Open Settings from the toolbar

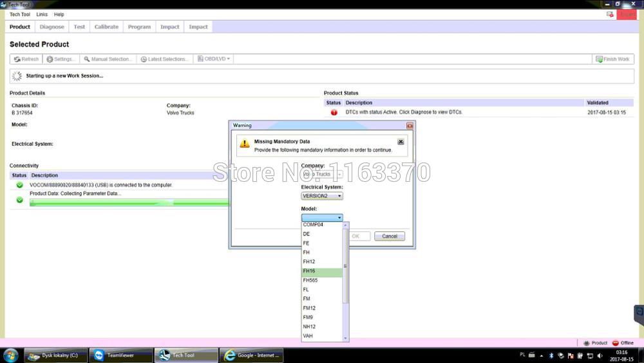tap(61, 59)
